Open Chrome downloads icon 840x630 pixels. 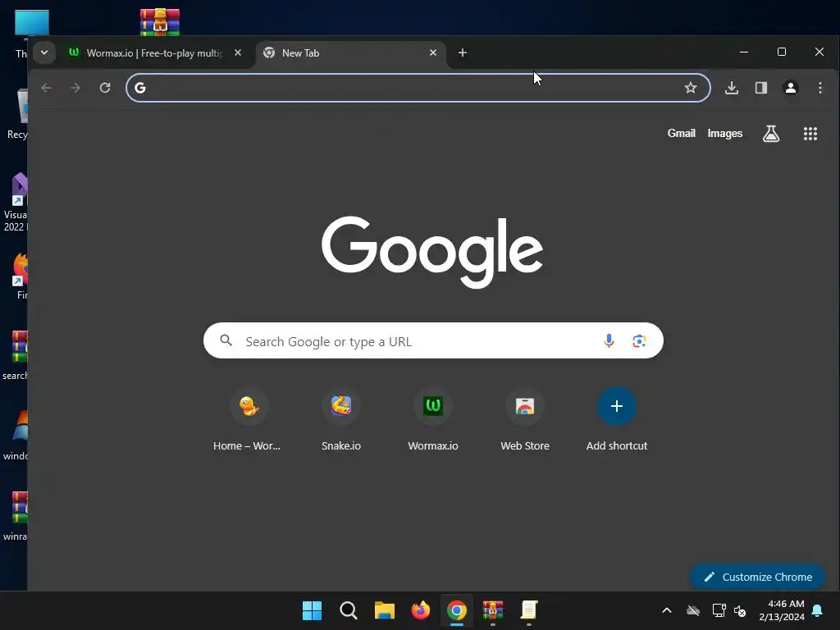coord(732,88)
